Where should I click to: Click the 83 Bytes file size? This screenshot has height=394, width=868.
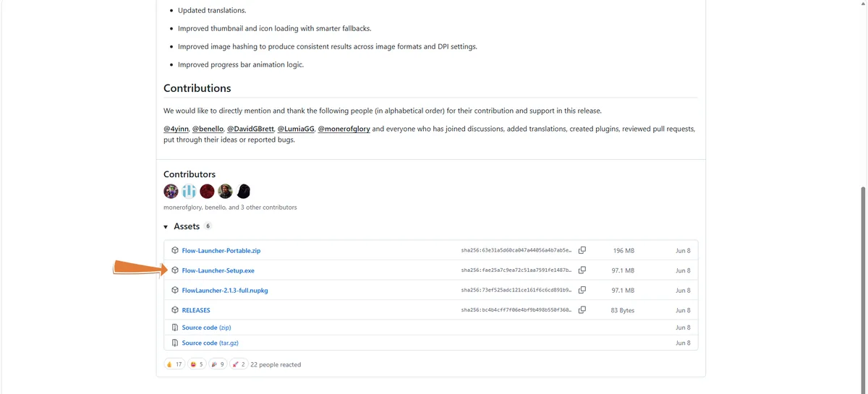pyautogui.click(x=622, y=310)
